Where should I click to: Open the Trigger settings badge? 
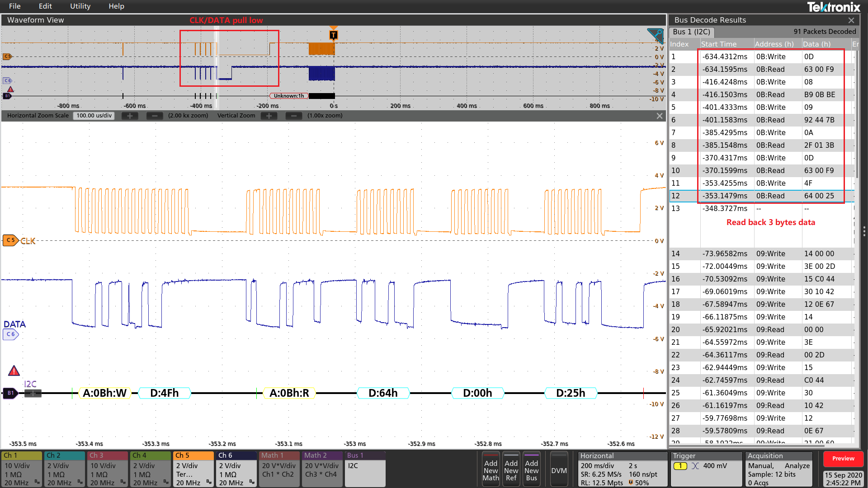[x=707, y=469]
